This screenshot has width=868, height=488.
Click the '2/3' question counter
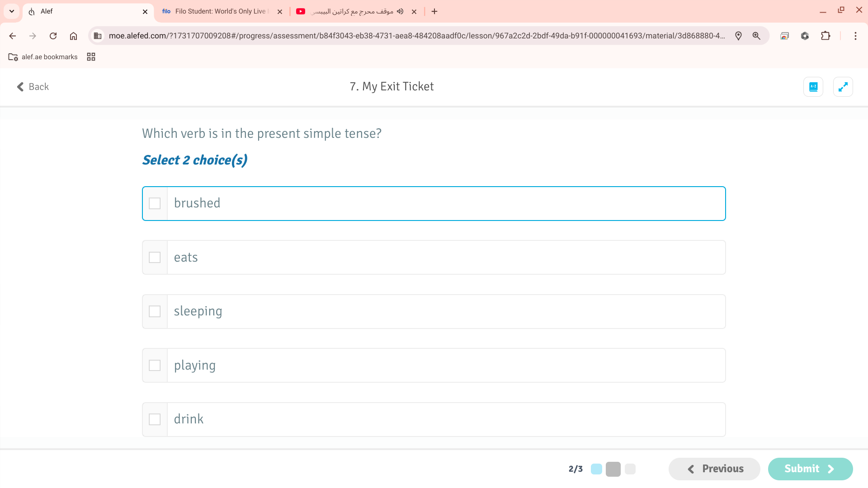(576, 469)
